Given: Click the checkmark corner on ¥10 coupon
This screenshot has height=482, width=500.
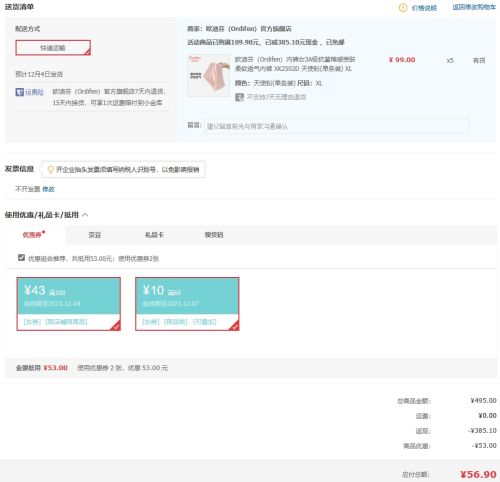Looking at the screenshot, I should [x=234, y=326].
